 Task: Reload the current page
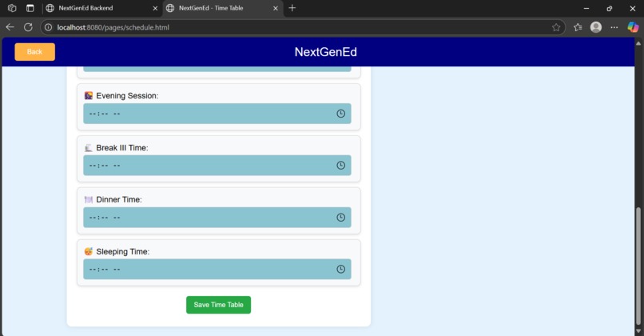[x=28, y=27]
